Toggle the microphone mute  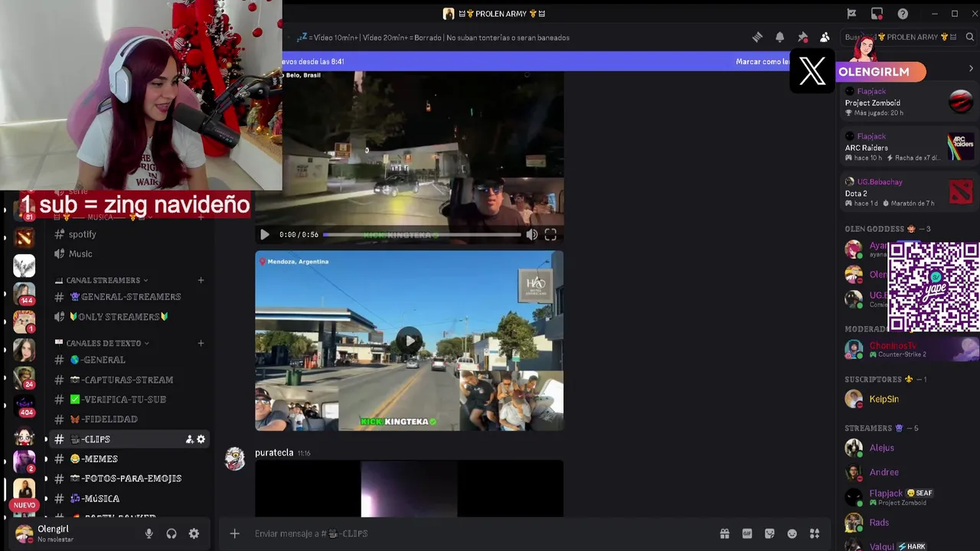(149, 533)
